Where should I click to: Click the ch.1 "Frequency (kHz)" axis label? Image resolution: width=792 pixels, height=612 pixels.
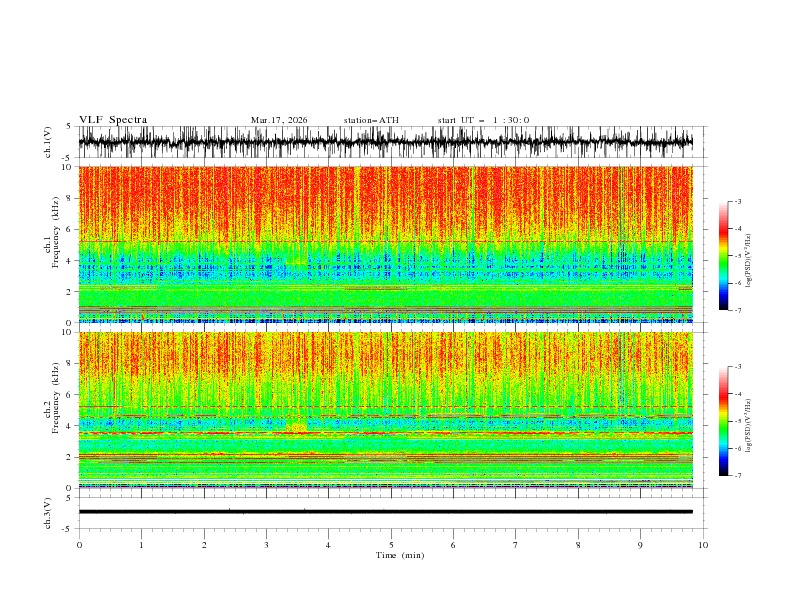[x=55, y=232]
